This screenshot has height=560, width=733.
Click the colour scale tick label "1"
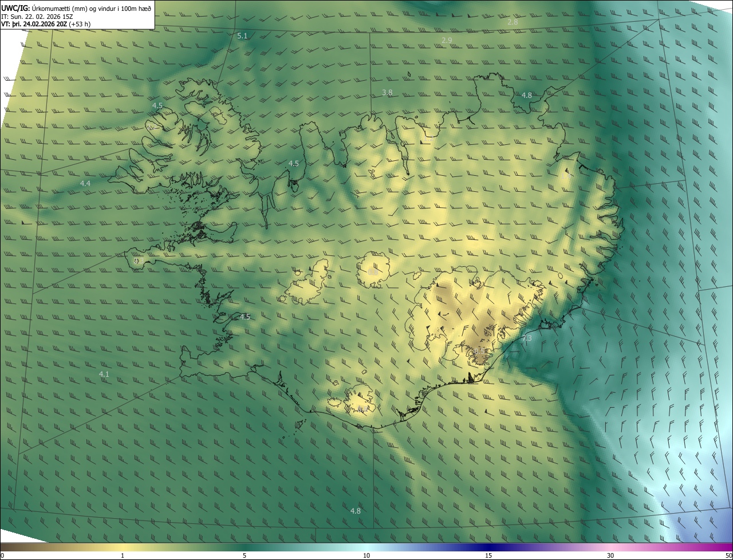point(123,555)
